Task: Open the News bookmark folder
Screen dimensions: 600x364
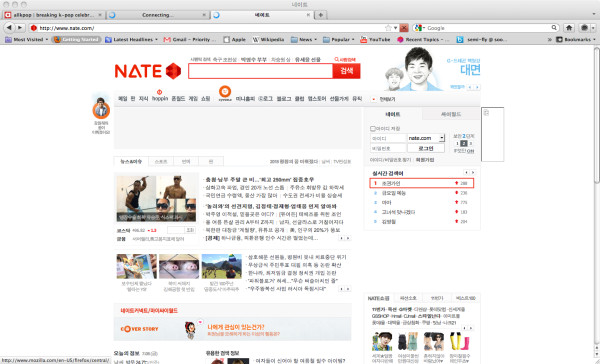Action: click(304, 39)
